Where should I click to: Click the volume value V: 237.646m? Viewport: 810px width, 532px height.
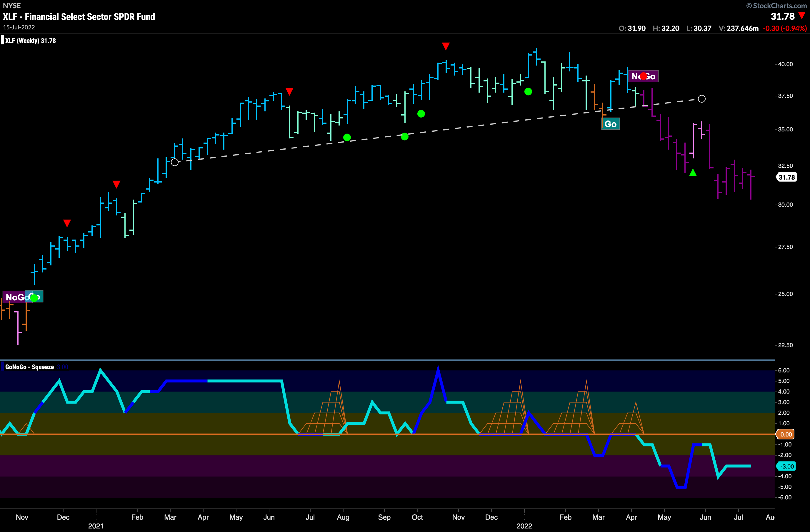[739, 28]
